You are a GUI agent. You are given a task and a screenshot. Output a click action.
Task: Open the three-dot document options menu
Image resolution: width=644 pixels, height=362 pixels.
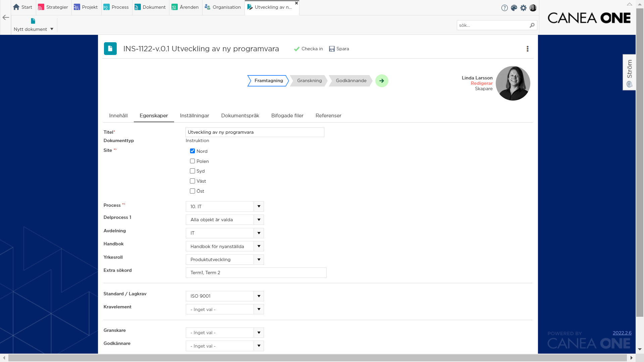tap(527, 49)
